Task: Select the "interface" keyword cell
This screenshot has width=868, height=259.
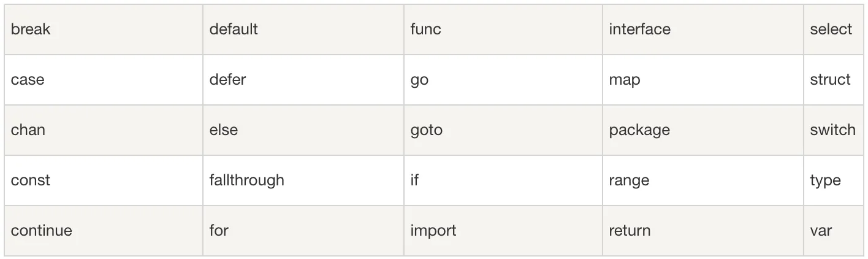Action: 639,29
